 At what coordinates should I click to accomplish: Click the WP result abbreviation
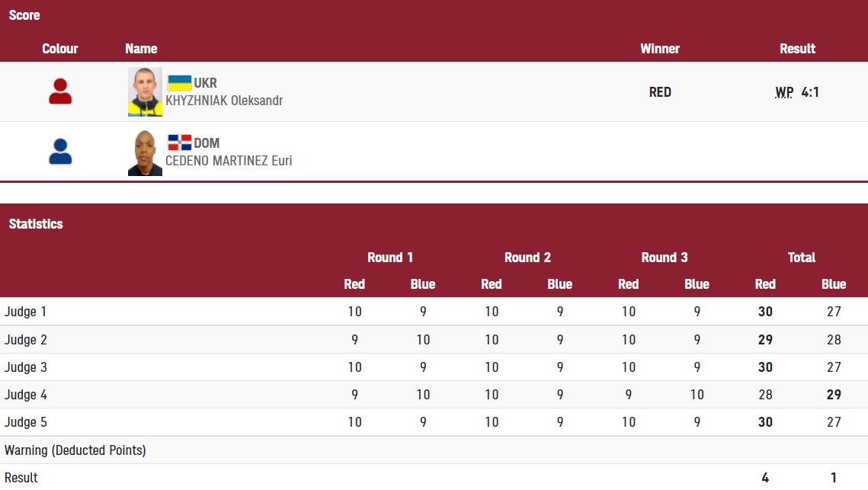784,92
